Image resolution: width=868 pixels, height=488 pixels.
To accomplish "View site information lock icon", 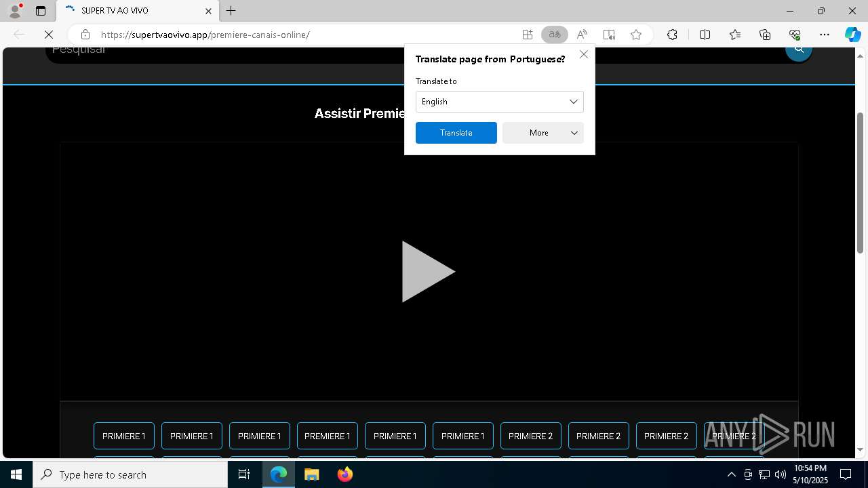I will [x=85, y=35].
